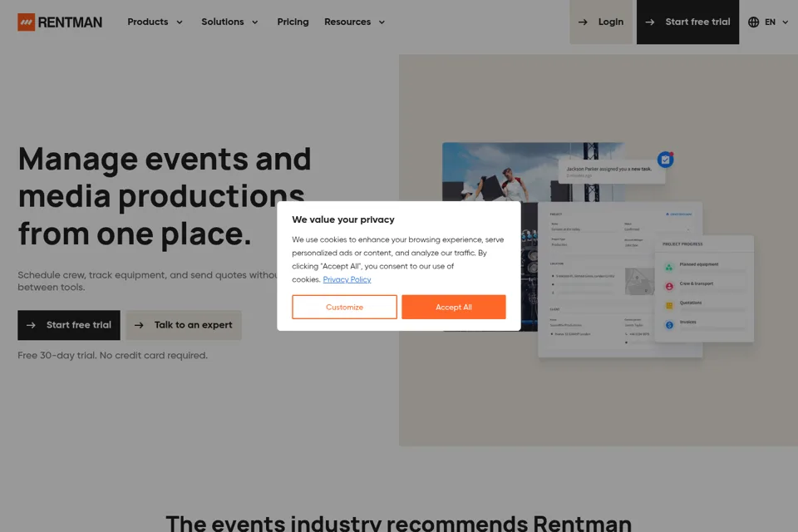Click 'The events industry recommends Rentman' heading

tap(398, 523)
